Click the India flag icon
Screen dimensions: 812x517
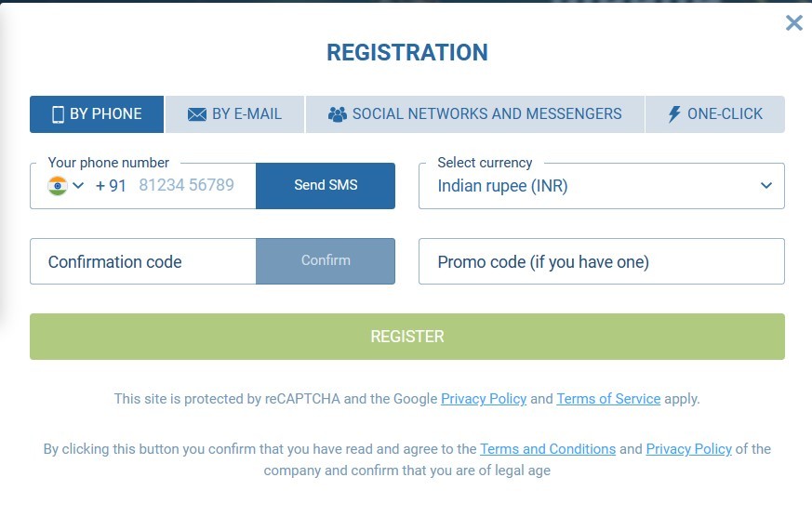58,186
